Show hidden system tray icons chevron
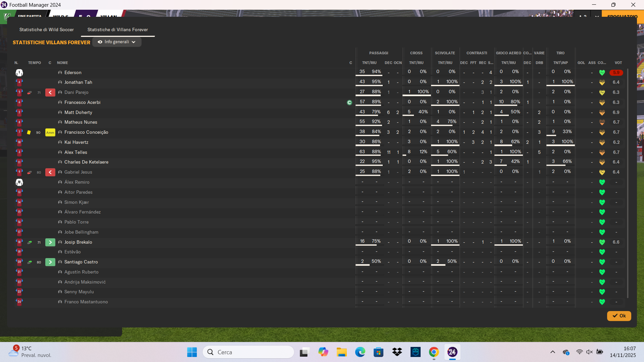644x362 pixels. (x=552, y=352)
